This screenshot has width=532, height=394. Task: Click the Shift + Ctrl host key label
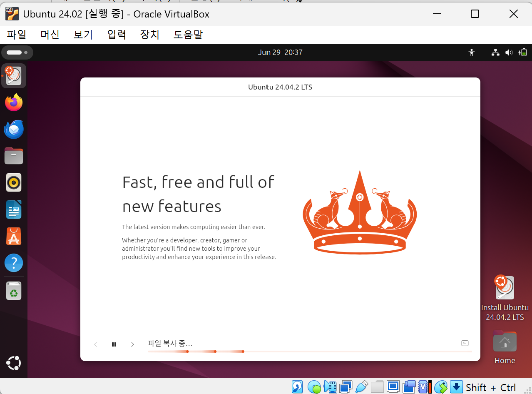pos(491,387)
